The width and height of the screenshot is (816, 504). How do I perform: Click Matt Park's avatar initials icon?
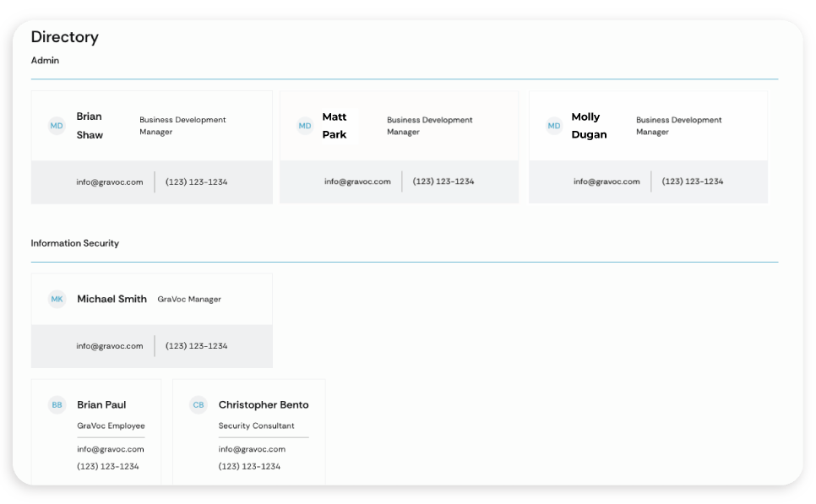304,125
